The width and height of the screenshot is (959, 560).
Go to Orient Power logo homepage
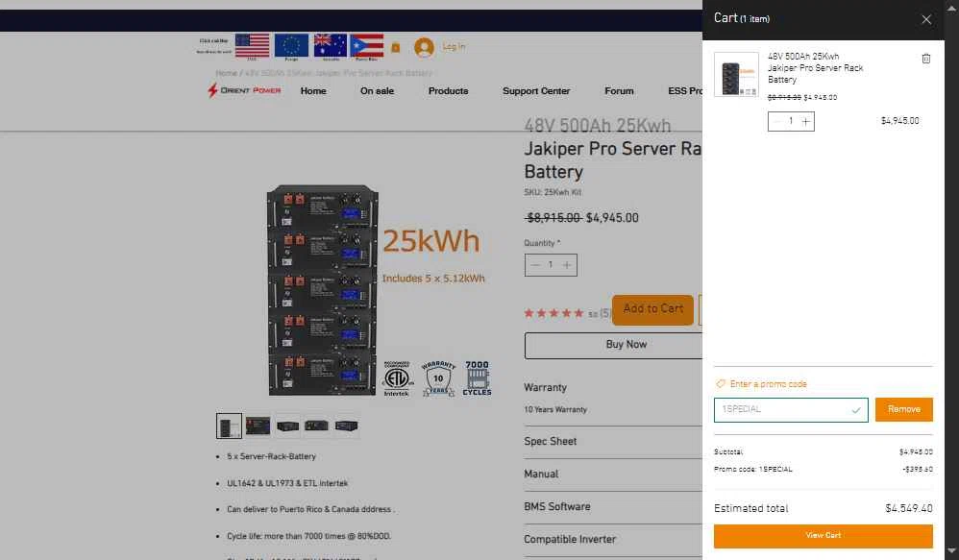pos(244,90)
